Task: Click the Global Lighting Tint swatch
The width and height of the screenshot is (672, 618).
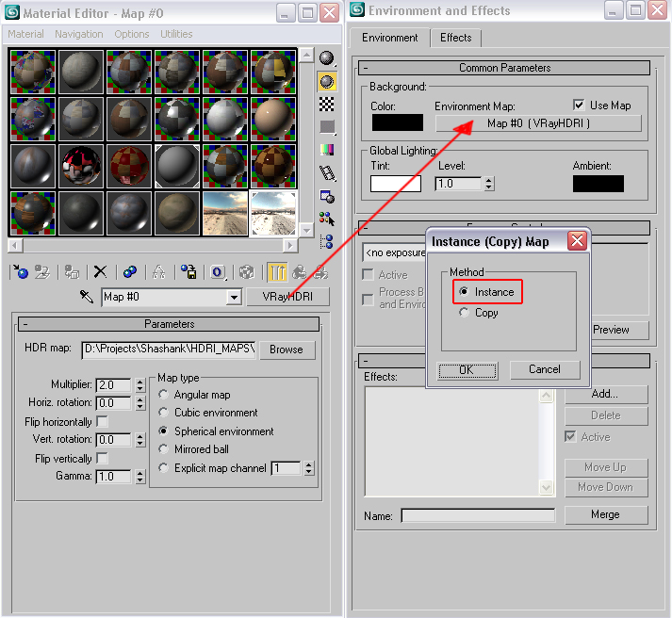Action: coord(395,184)
